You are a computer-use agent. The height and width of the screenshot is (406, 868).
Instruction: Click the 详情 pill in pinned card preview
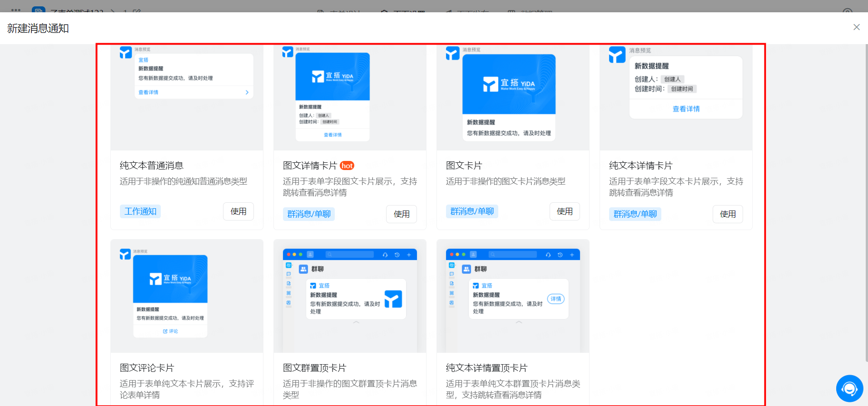click(556, 299)
